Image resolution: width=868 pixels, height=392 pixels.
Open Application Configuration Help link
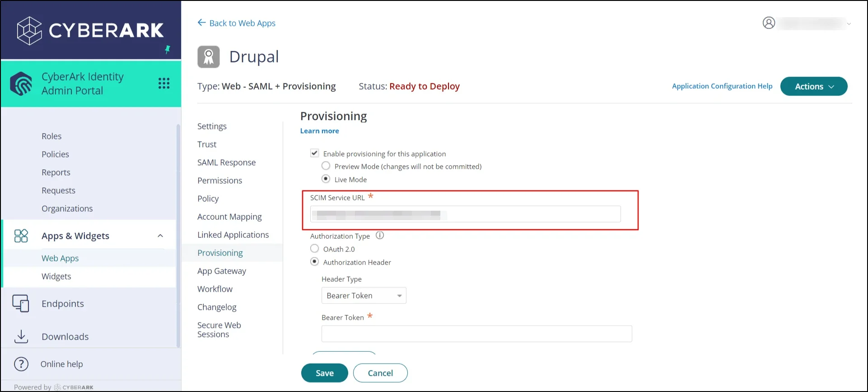coord(722,86)
